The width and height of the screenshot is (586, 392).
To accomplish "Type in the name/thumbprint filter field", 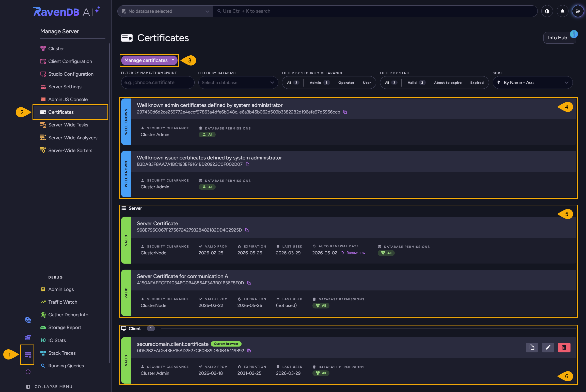I will point(157,83).
